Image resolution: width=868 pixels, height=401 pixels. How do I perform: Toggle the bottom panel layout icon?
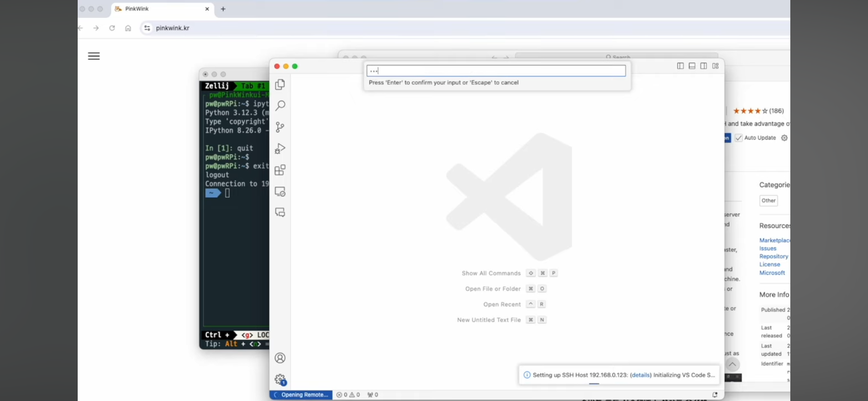[x=692, y=66]
